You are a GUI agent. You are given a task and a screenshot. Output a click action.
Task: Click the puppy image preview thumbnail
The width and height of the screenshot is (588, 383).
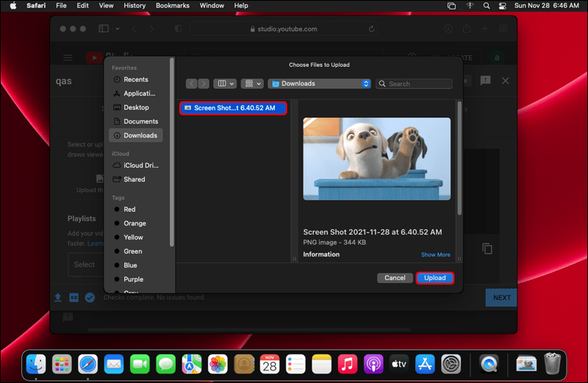[376, 159]
